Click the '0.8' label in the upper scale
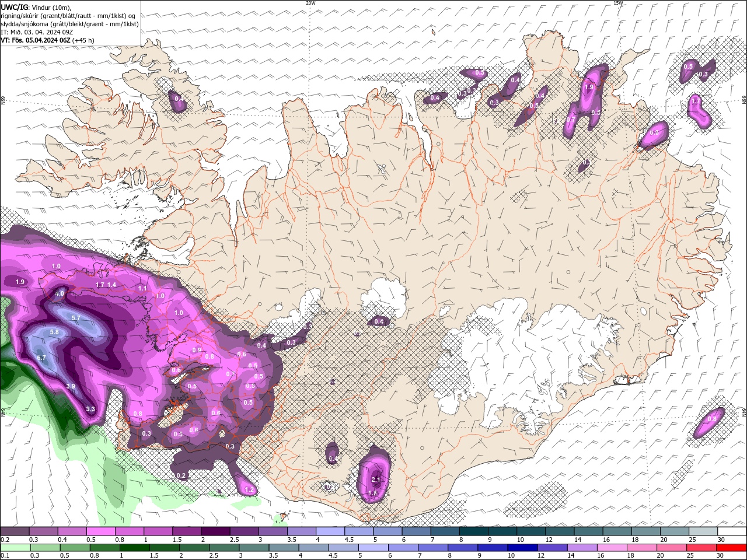The height and width of the screenshot is (560, 747). (120, 540)
